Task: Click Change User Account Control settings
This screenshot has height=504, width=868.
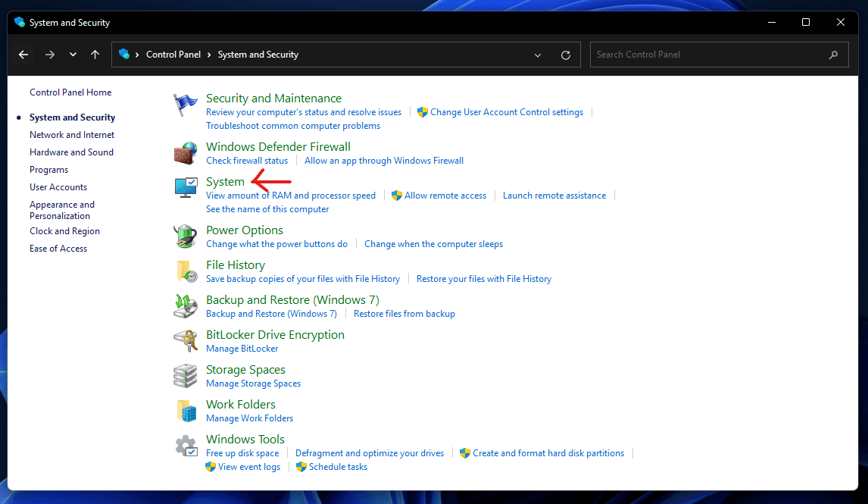Action: click(x=507, y=112)
